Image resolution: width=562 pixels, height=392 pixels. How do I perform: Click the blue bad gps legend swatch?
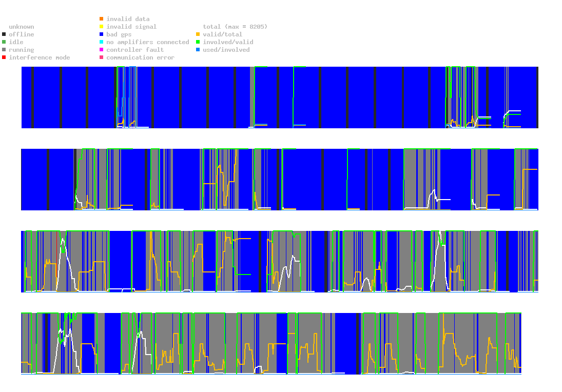[x=101, y=34]
